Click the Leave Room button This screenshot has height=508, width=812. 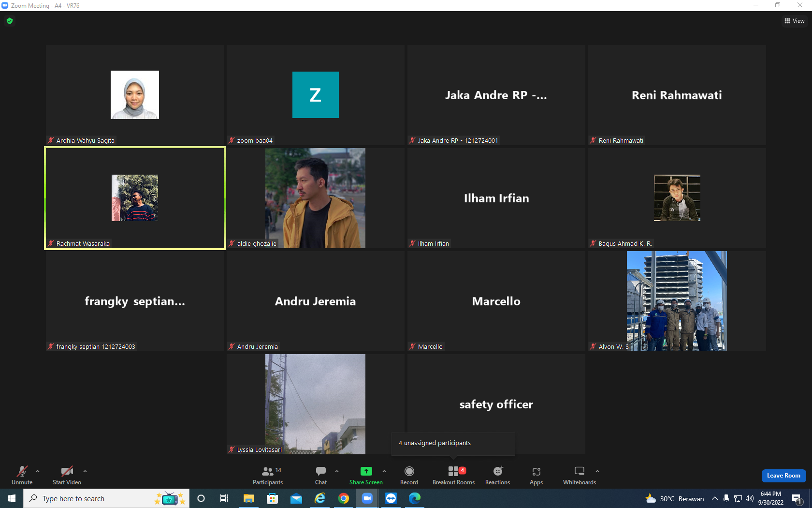[x=783, y=476]
